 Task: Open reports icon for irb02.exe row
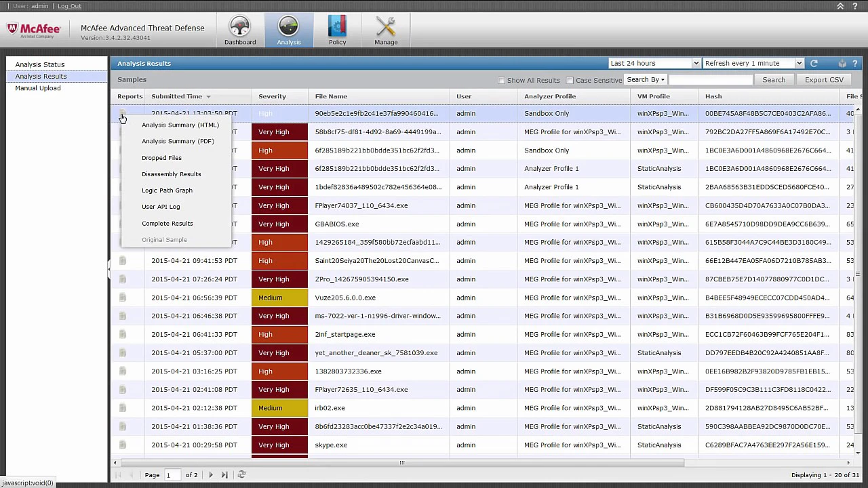123,408
